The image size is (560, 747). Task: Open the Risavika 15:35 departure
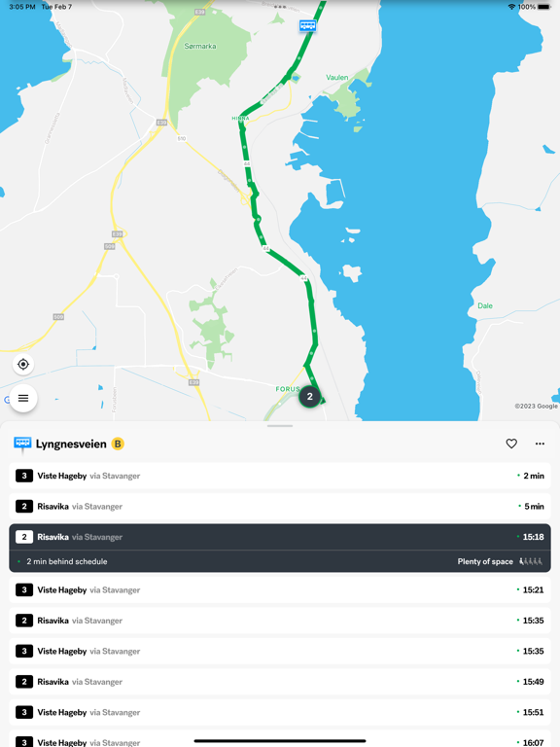coord(280,621)
